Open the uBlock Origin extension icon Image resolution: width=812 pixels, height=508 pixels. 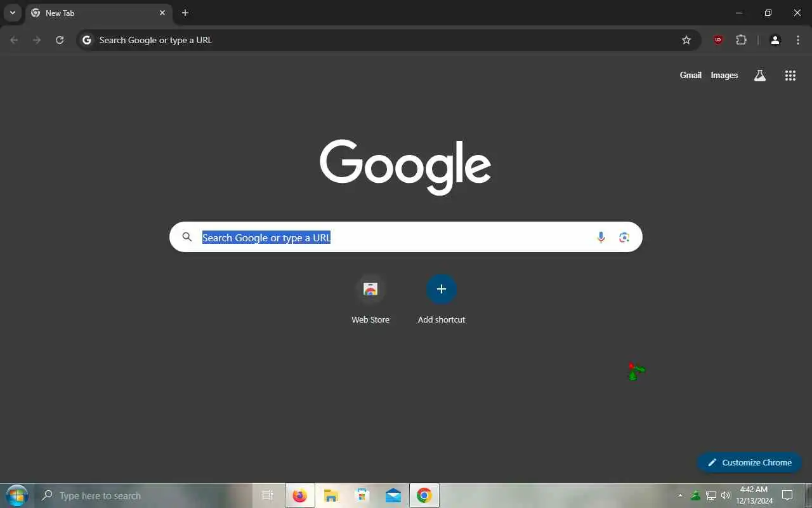coord(718,40)
